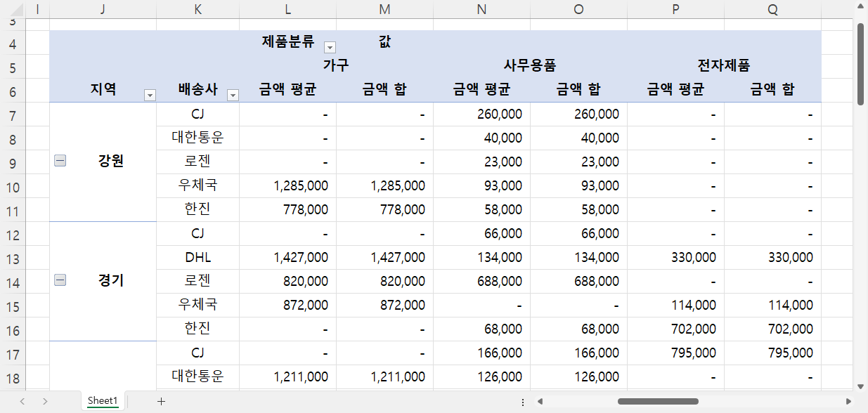Click the add new sheet plus icon
This screenshot has width=868, height=413.
[x=161, y=400]
